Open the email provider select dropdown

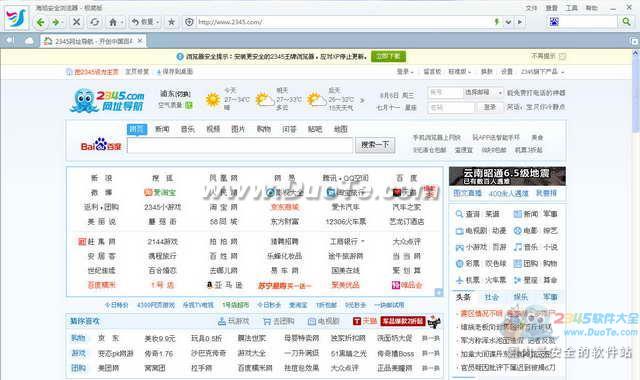484,93
